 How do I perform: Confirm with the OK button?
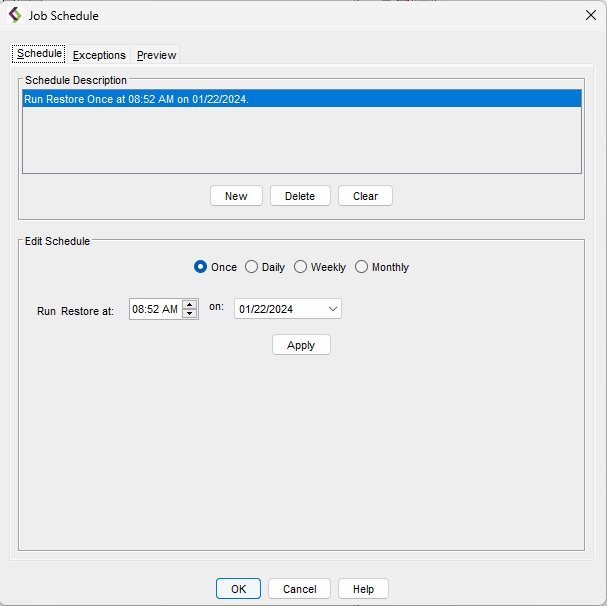click(x=238, y=589)
